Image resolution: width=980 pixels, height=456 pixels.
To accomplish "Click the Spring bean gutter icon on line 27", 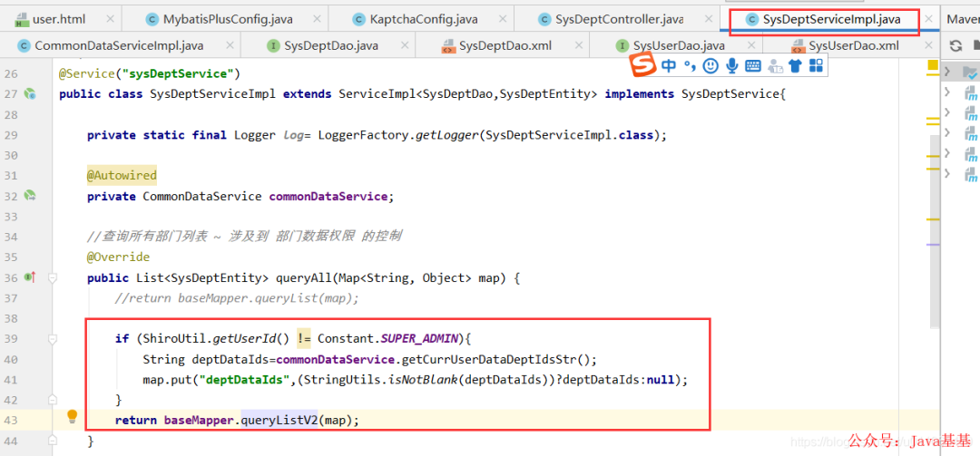I will point(29,94).
